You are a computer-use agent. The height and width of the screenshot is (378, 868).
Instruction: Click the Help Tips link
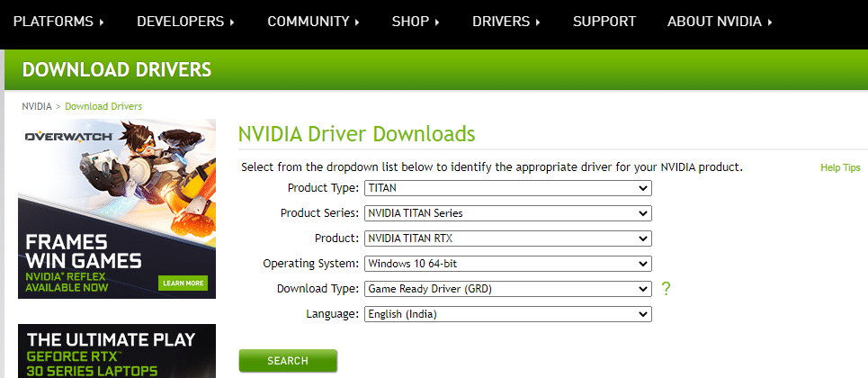tap(840, 167)
